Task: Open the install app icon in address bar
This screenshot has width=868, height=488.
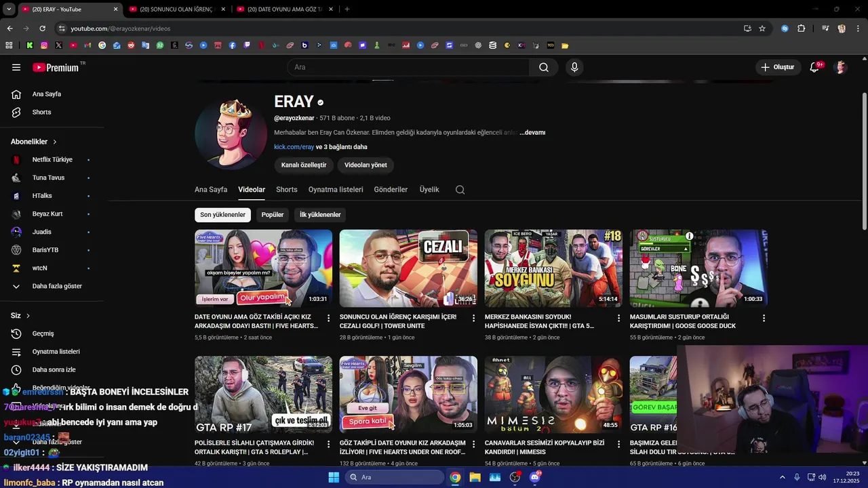Action: click(x=747, y=28)
